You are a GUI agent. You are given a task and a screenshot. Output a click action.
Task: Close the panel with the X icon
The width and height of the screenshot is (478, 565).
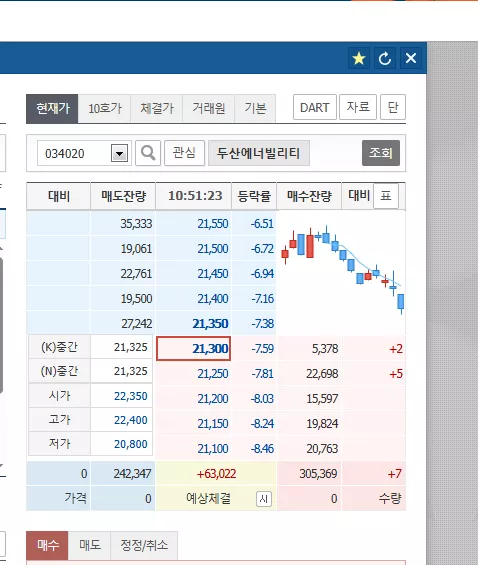tap(411, 58)
